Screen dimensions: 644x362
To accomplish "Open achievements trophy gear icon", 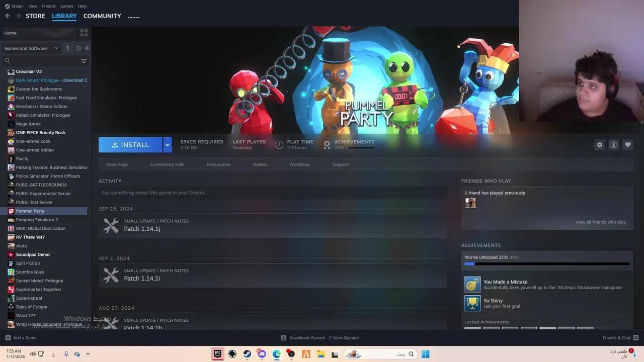I will click(x=327, y=145).
